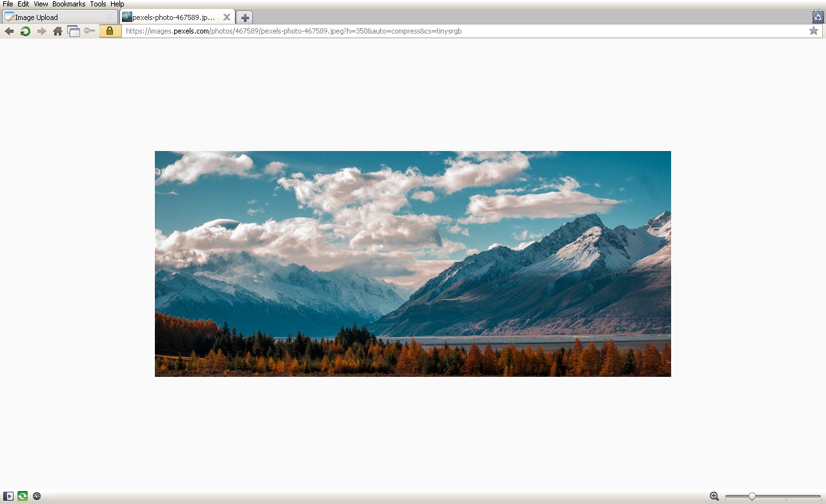Screen dimensions: 826x504
Task: Open the File menu
Action: click(x=8, y=4)
